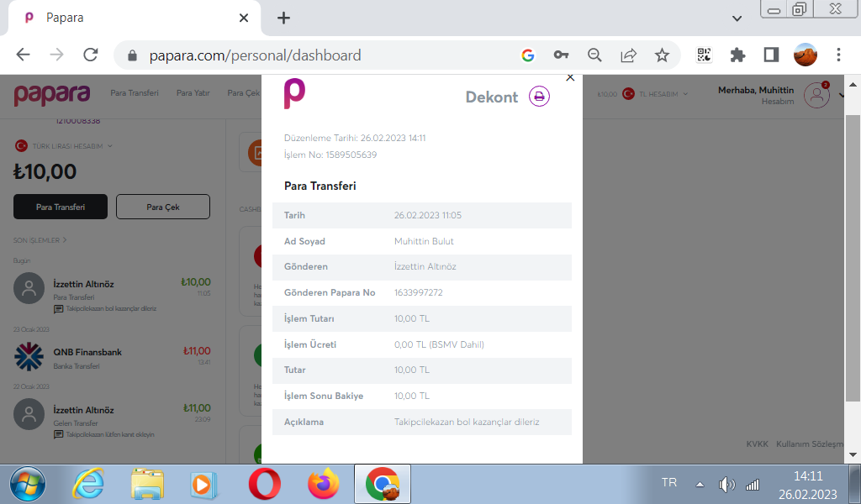861x504 pixels.
Task: Go back to the previous page
Action: (x=23, y=55)
